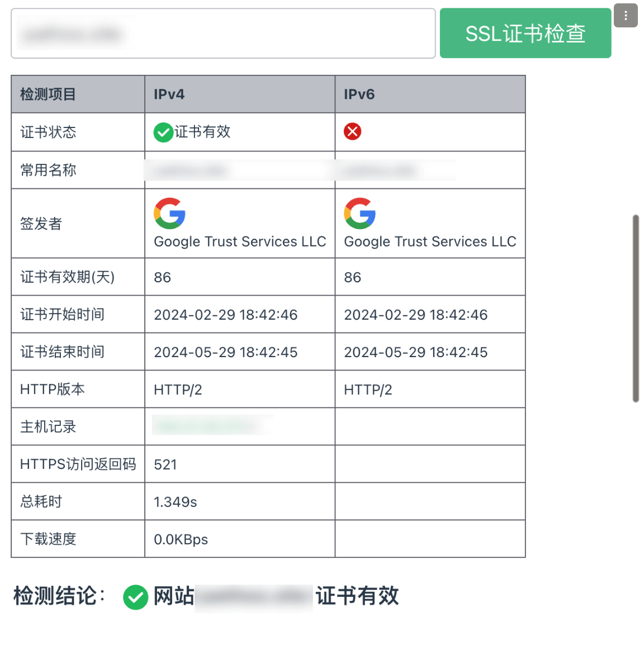Click the SSL证书检查 button
This screenshot has width=644, height=645.
click(x=525, y=34)
